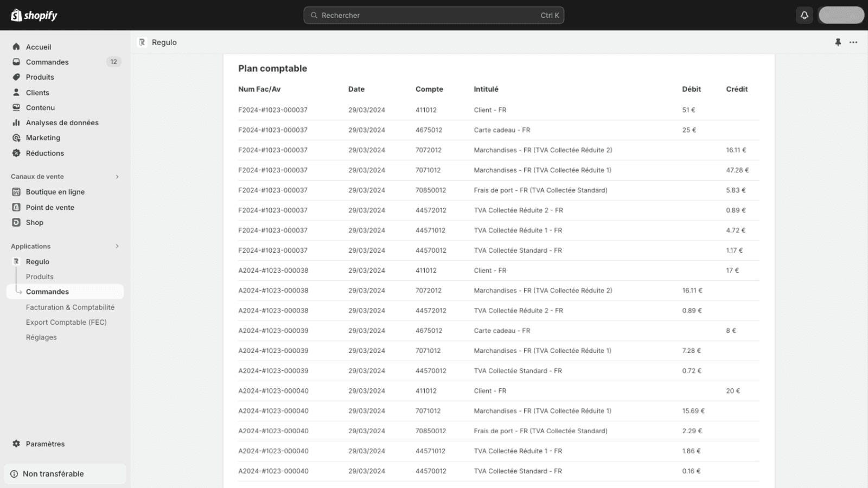Open the three-dot more actions menu
This screenshot has width=868, height=488.
pyautogui.click(x=853, y=42)
